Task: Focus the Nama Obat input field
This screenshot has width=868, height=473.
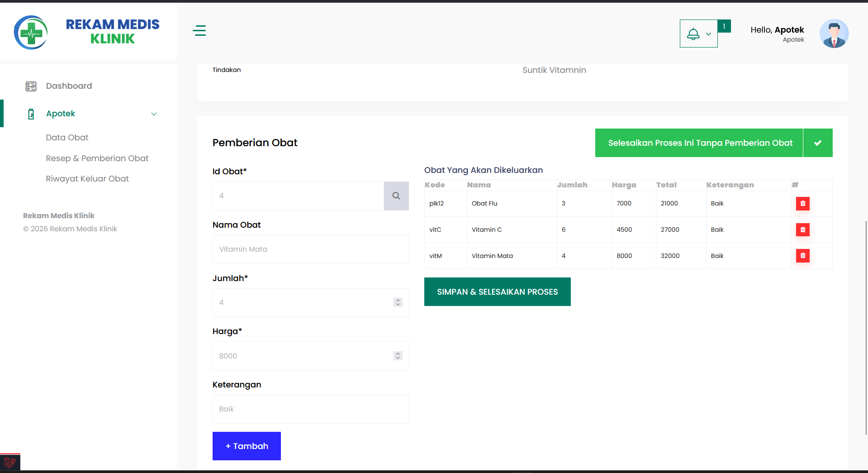Action: coord(311,249)
